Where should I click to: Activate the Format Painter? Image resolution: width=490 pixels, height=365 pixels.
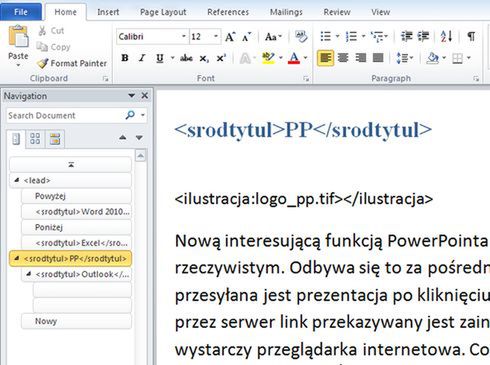click(72, 63)
